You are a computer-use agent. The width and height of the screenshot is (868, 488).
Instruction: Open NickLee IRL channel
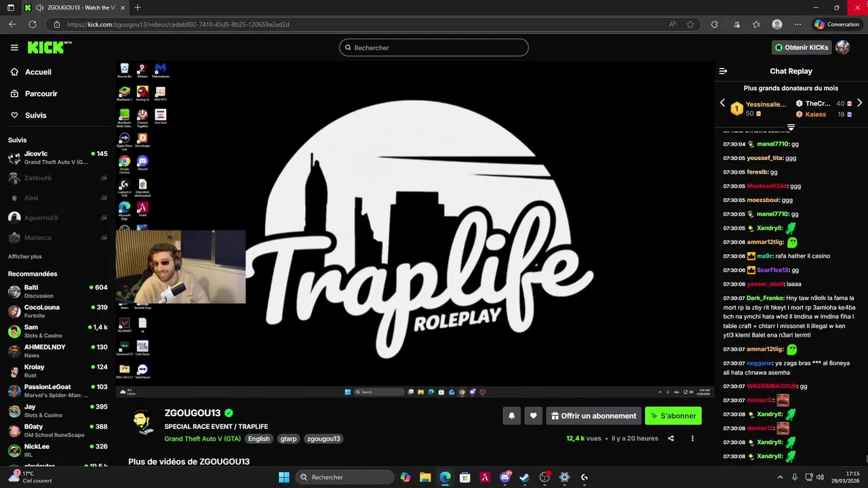(x=58, y=451)
